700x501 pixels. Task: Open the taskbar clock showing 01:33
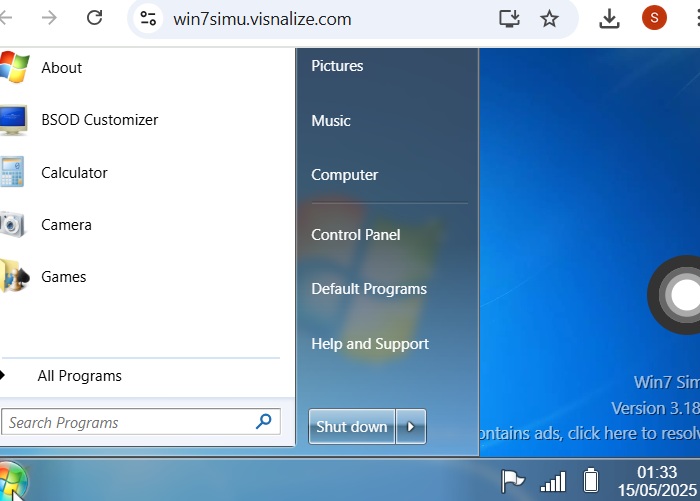pos(657,481)
